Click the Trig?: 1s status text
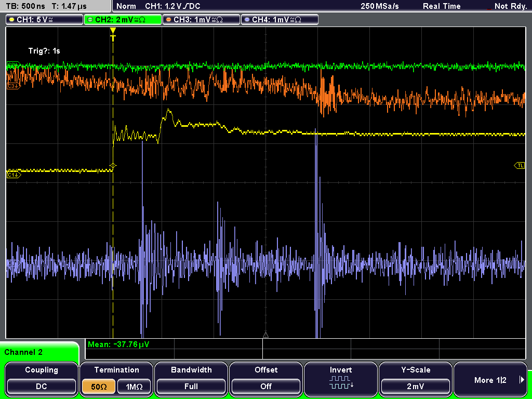 pyautogui.click(x=44, y=51)
